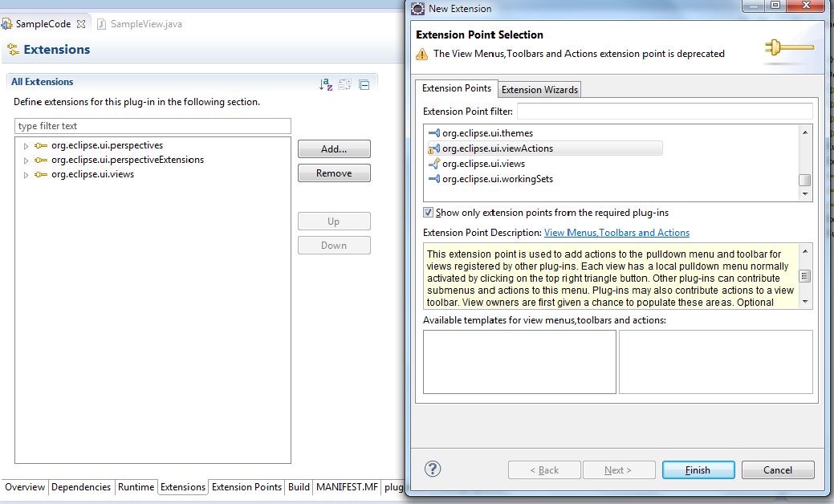Collapse the All Extensions section

pyautogui.click(x=364, y=83)
